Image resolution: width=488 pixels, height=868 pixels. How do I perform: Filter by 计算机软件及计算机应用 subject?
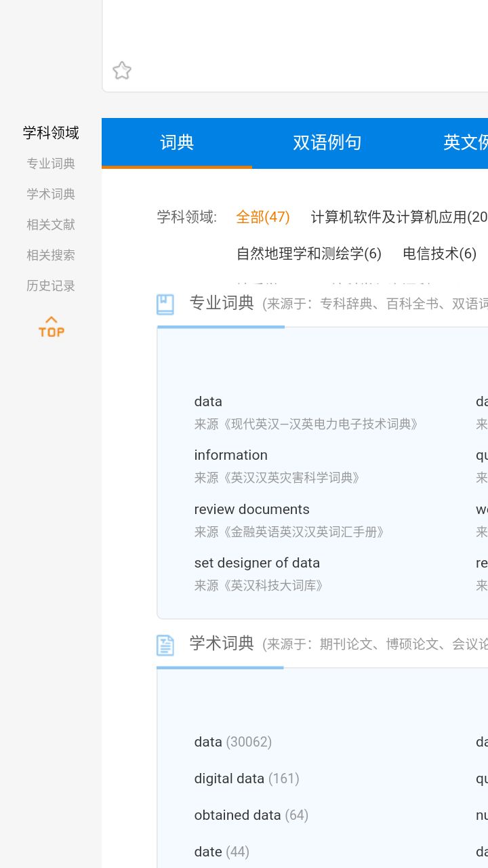point(400,217)
